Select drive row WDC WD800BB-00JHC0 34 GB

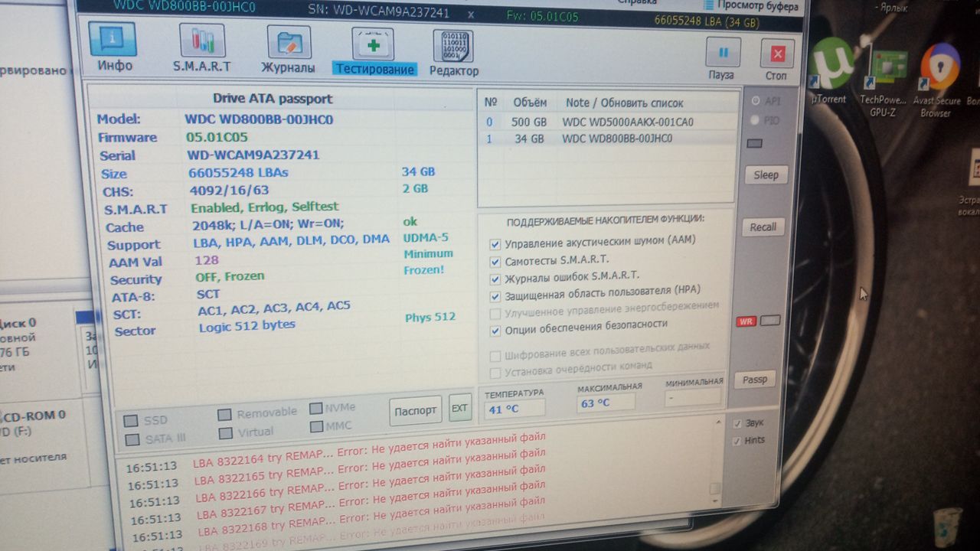click(609, 139)
